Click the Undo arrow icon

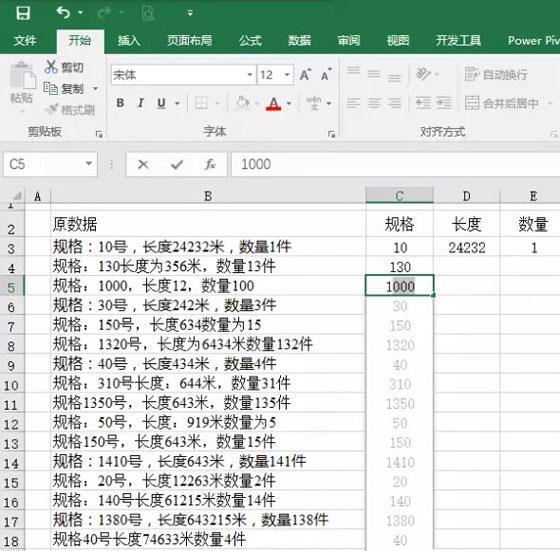click(x=63, y=13)
